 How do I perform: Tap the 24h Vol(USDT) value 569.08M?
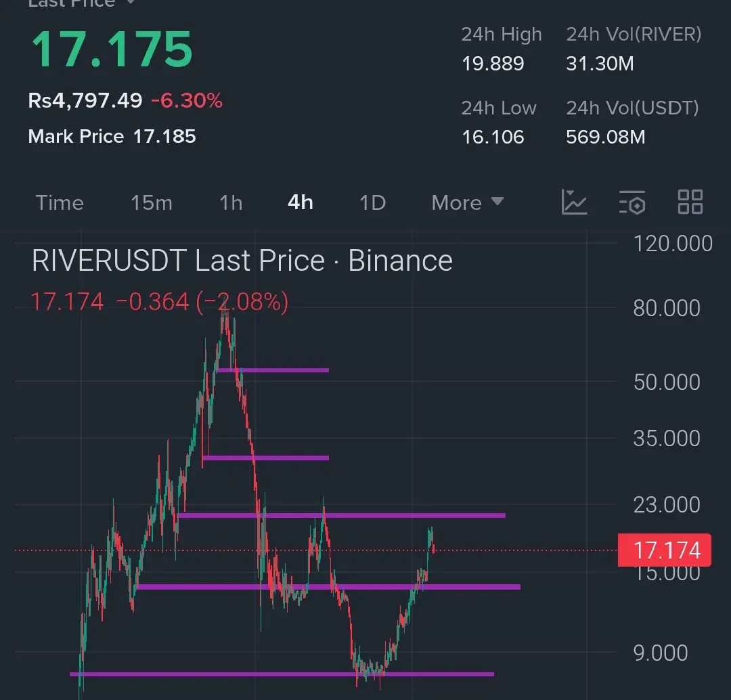pyautogui.click(x=606, y=137)
